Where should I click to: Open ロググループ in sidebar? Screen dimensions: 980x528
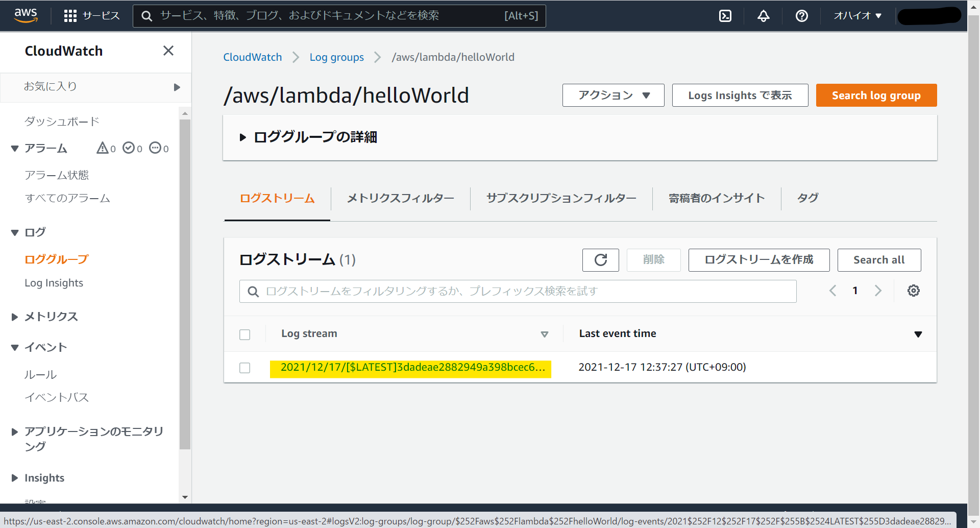click(57, 259)
